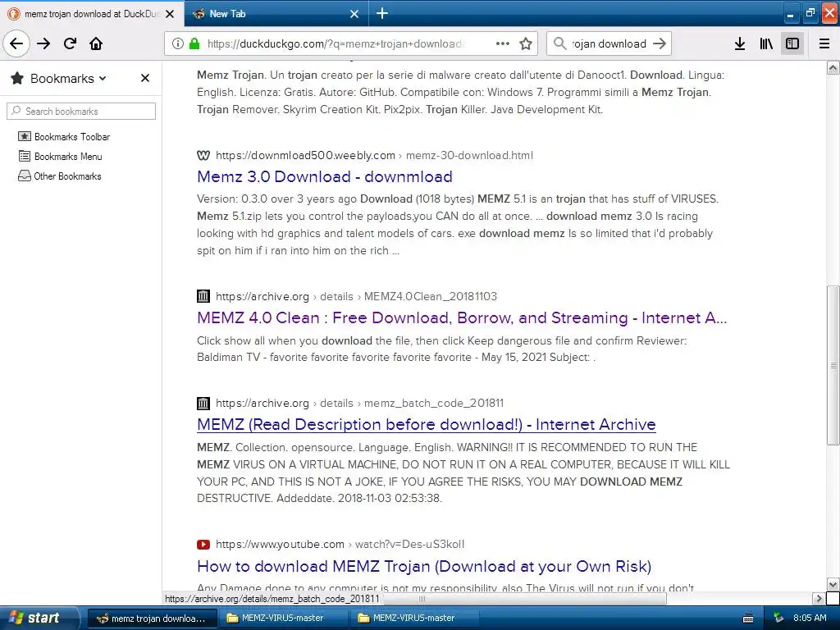The image size is (840, 630).
Task: Submit search with the arrow in search box
Action: click(660, 43)
